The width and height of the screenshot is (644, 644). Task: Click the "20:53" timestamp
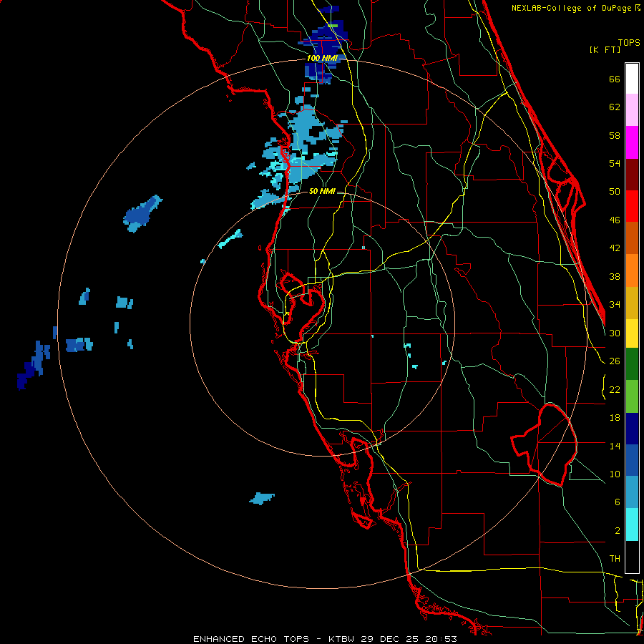coord(441,639)
